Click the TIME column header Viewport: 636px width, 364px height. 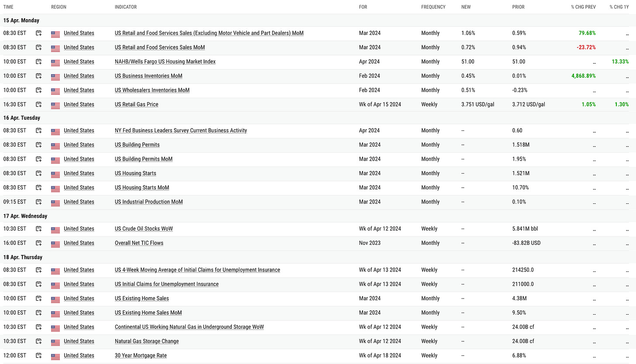(8, 7)
